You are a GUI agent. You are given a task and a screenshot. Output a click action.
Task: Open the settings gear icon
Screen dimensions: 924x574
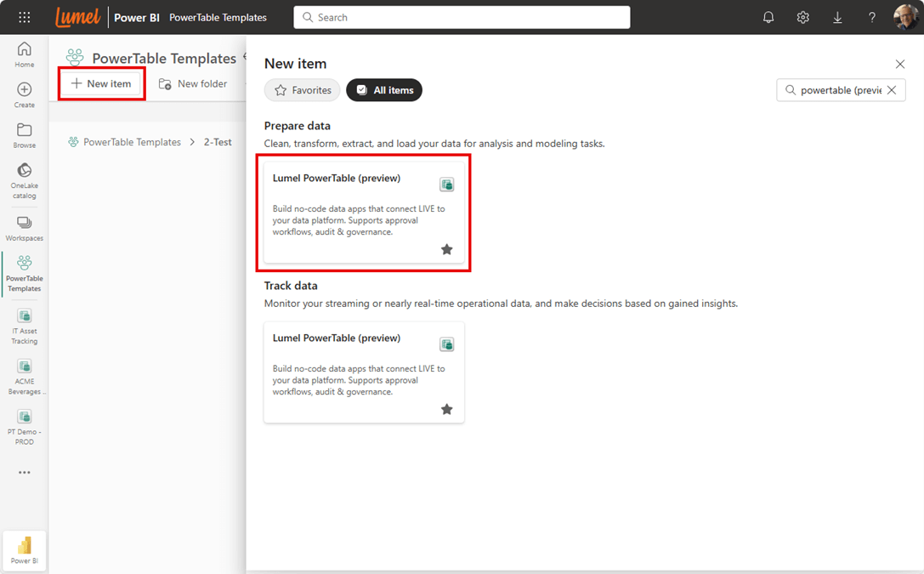[802, 17]
